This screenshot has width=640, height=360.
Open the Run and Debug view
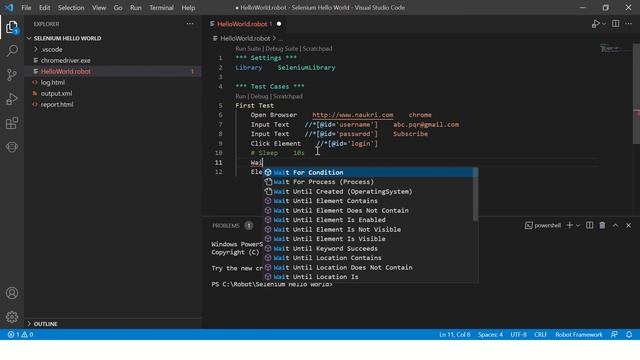click(12, 99)
